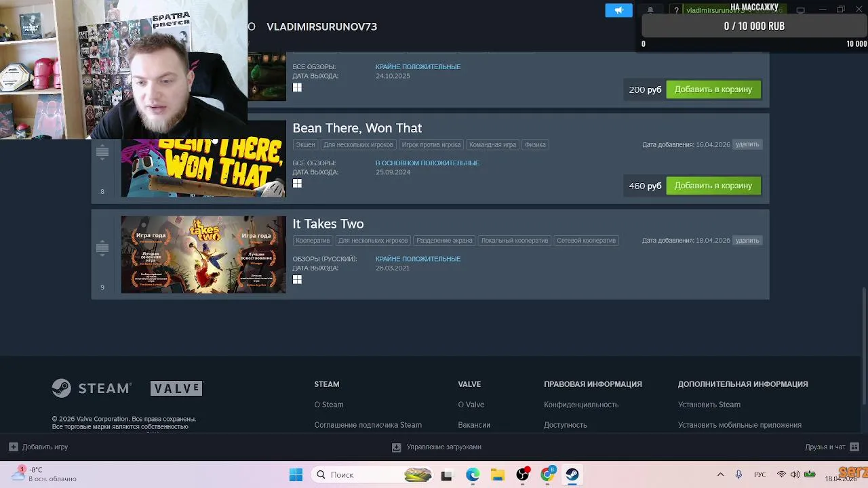Open Соглашение подписчика Steam link

click(x=368, y=425)
